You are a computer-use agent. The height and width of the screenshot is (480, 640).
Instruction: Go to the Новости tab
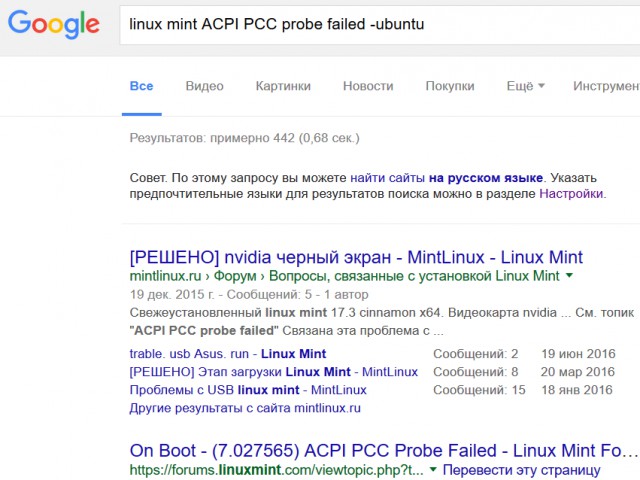pos(368,86)
